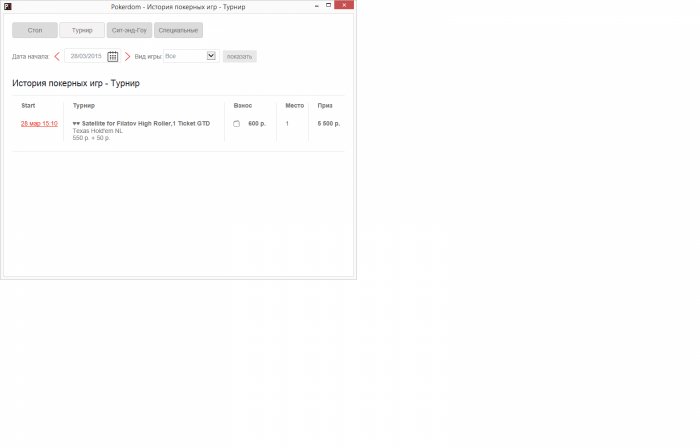The image size is (700, 448).
Task: Click the Взнос column header
Action: tap(242, 106)
